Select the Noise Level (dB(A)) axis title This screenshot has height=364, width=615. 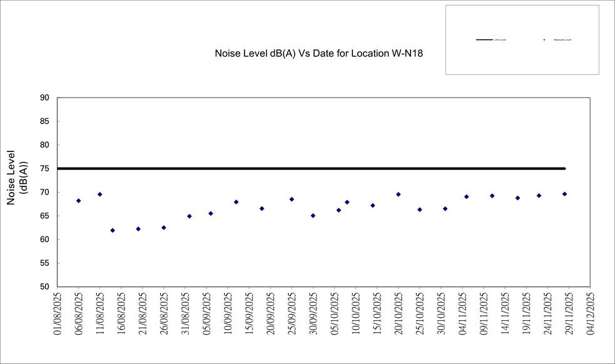click(x=17, y=177)
